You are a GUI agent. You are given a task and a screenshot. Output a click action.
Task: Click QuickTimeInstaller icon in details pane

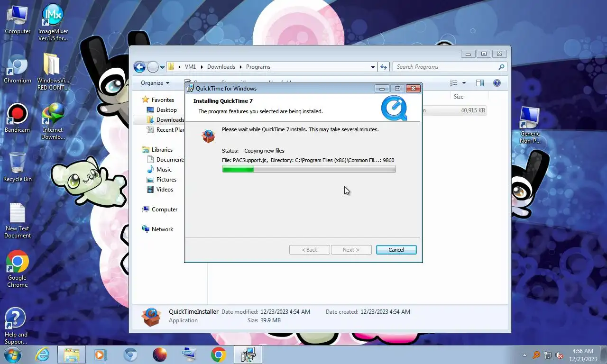151,317
